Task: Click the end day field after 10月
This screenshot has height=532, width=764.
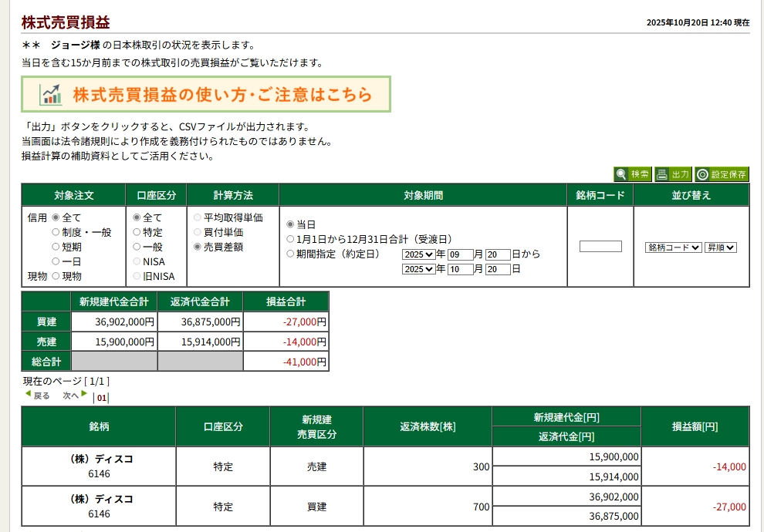Action: click(x=498, y=269)
